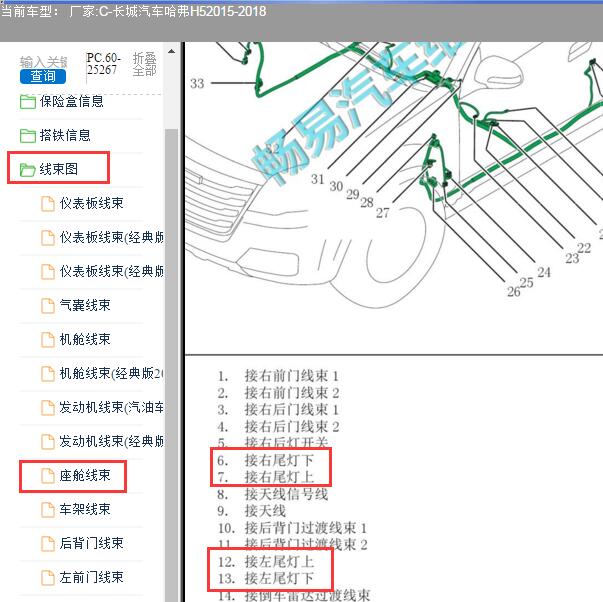
Task: Click the file icon beside 后背门线束
Action: (48, 544)
